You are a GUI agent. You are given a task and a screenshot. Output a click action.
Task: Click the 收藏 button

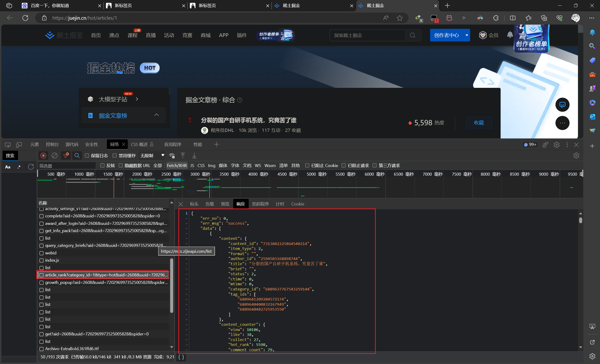pos(479,123)
